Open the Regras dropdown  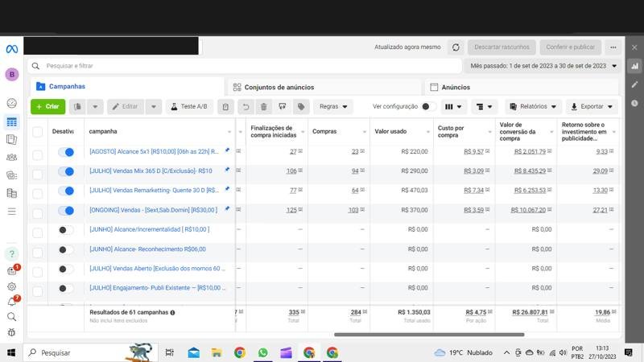click(x=333, y=107)
